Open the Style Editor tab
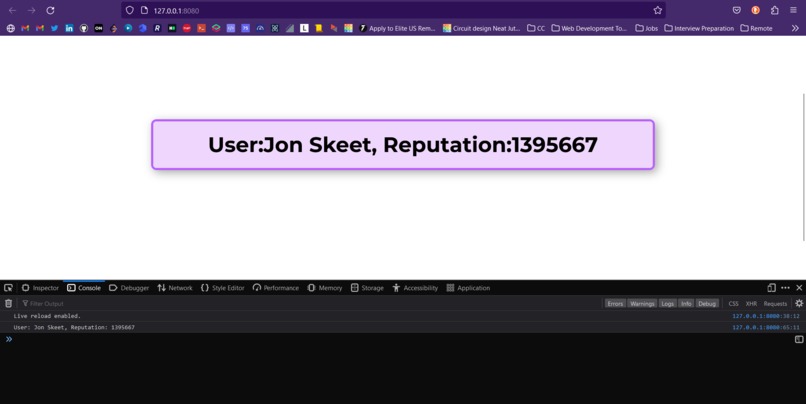This screenshot has width=806, height=404. coord(223,288)
